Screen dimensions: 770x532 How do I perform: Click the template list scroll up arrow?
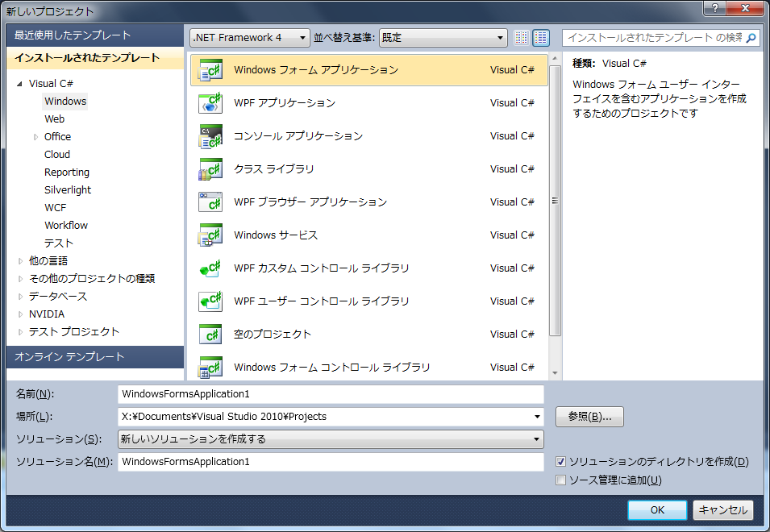coord(555,59)
